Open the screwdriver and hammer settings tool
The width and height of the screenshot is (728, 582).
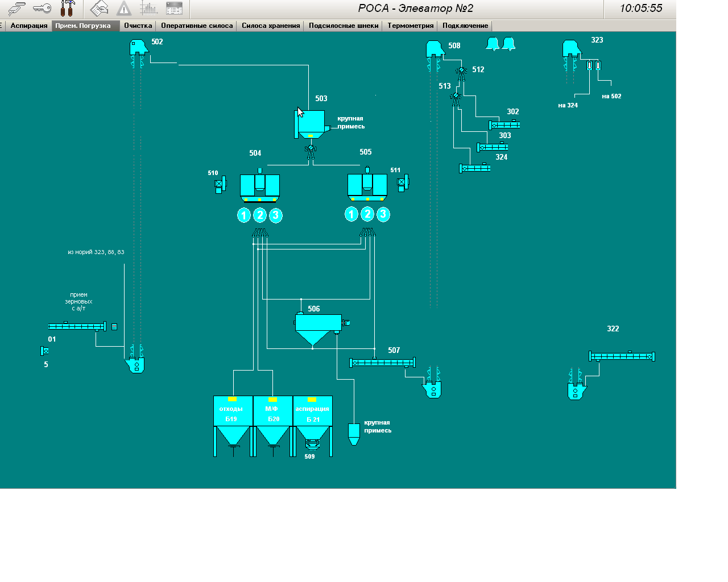click(x=68, y=9)
